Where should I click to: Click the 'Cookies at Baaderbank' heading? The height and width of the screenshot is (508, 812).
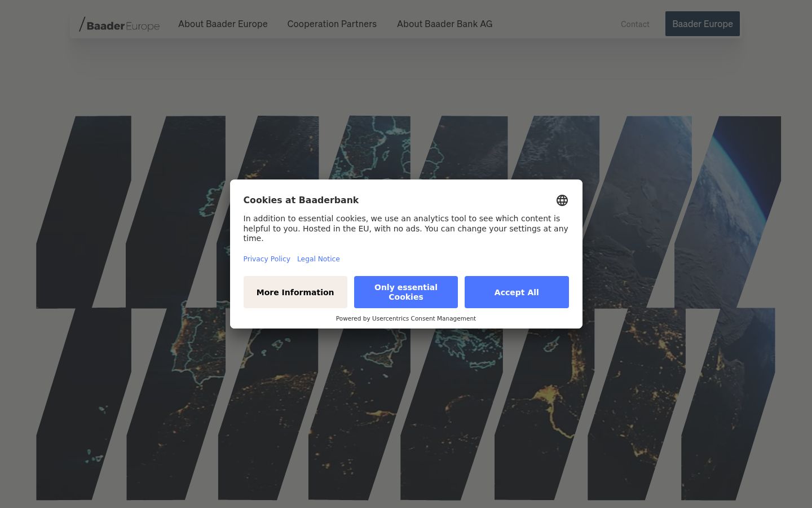301,200
